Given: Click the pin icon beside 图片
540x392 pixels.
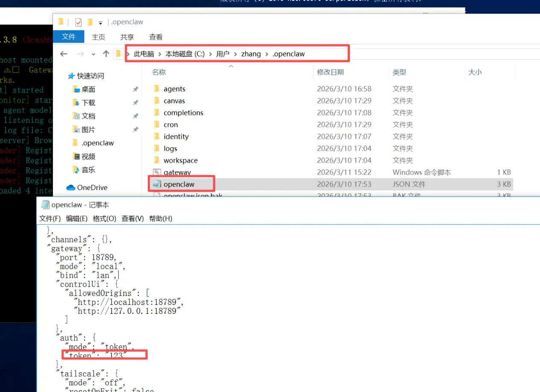Looking at the screenshot, I should pyautogui.click(x=135, y=130).
